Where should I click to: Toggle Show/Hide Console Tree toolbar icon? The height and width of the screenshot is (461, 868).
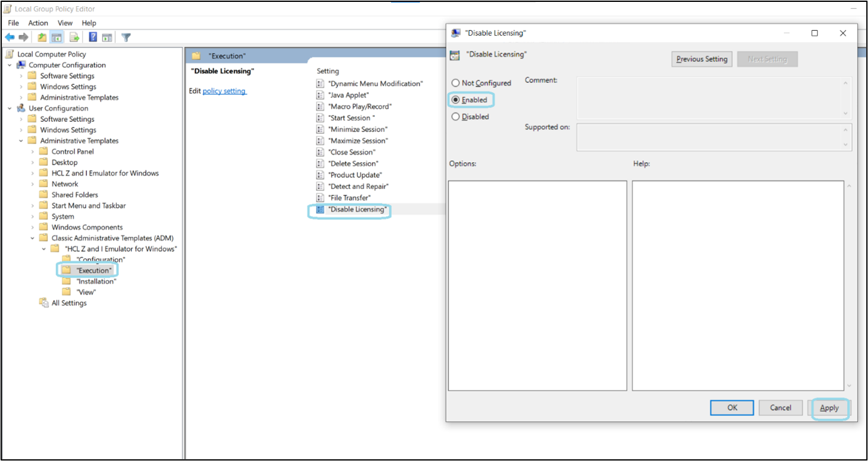(x=57, y=38)
